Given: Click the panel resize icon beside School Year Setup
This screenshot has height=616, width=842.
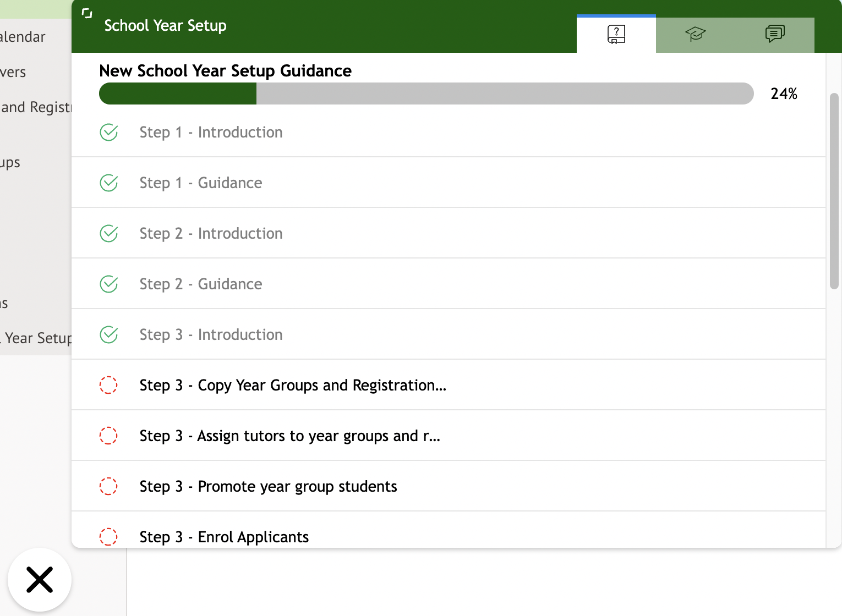Looking at the screenshot, I should coord(87,13).
